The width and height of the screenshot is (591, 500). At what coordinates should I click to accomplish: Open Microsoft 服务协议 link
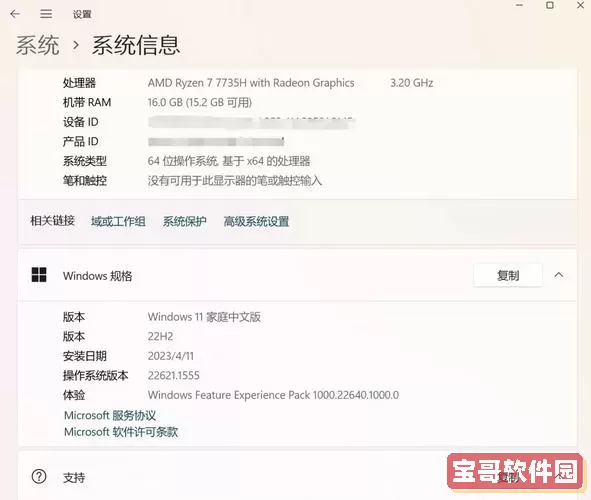click(110, 415)
